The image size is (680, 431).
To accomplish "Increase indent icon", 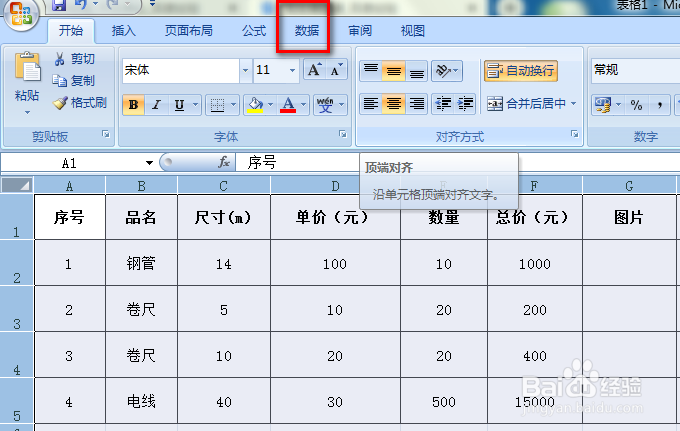I will [465, 104].
